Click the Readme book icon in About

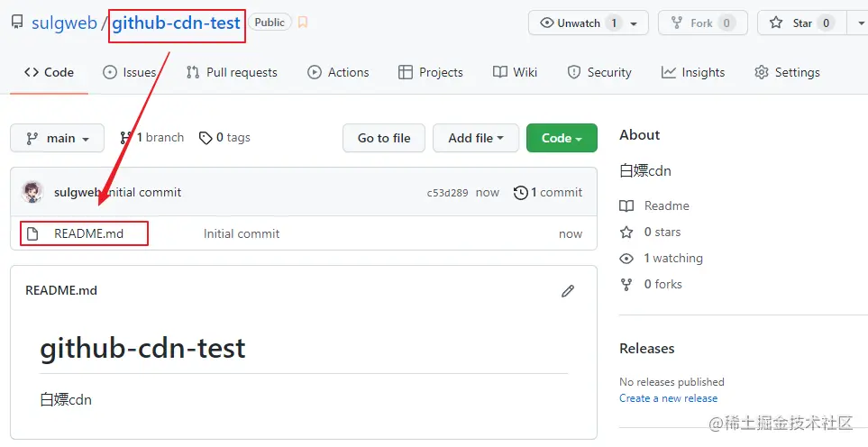[626, 205]
